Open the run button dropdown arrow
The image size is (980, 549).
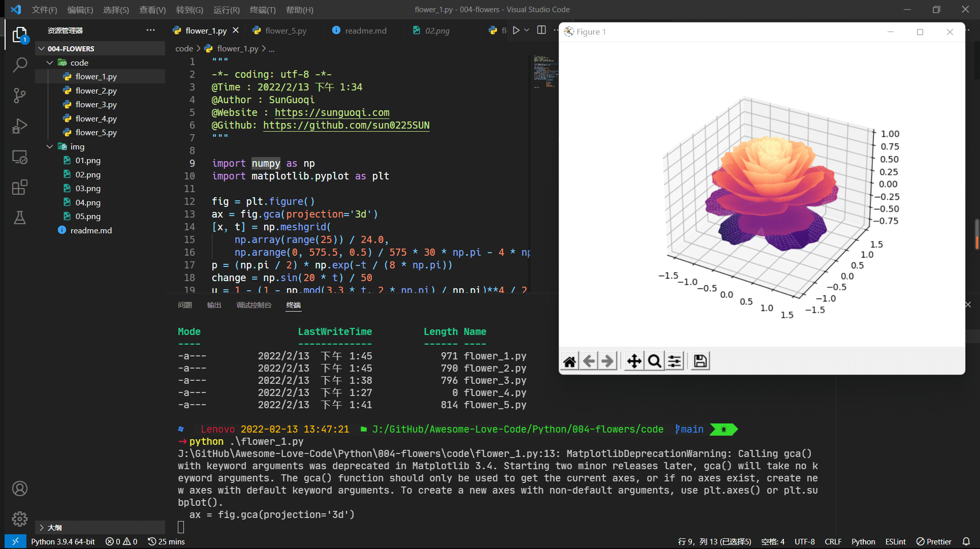(527, 30)
